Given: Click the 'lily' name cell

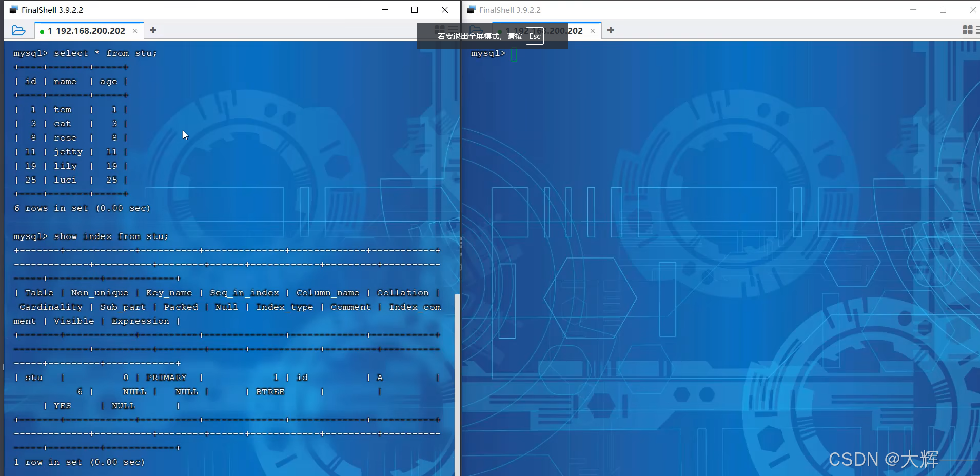Looking at the screenshot, I should (66, 166).
